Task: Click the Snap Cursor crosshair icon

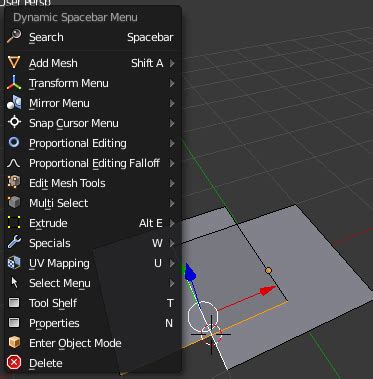Action: (14, 122)
